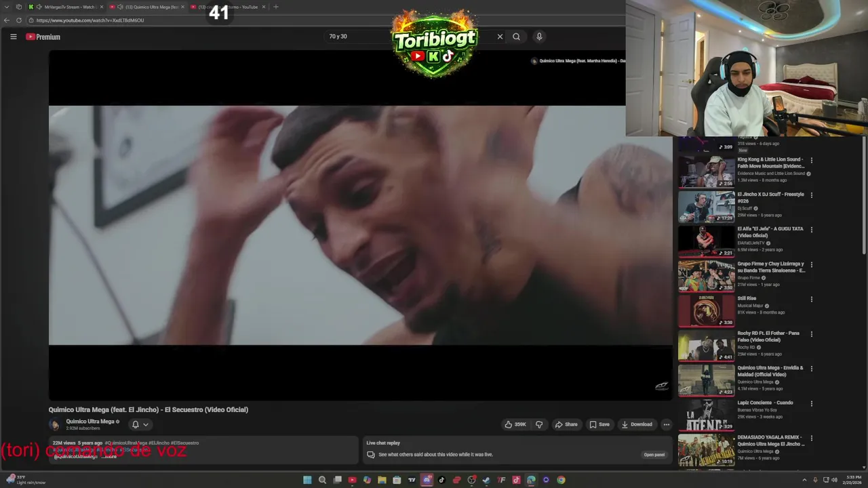Open El Jincho X DJ Scuff Freestyle thumbnail
868x488 pixels.
[x=707, y=206]
